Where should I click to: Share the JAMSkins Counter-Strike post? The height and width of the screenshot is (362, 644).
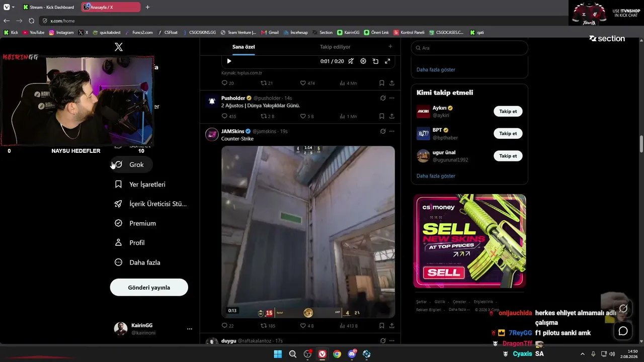[392, 326]
